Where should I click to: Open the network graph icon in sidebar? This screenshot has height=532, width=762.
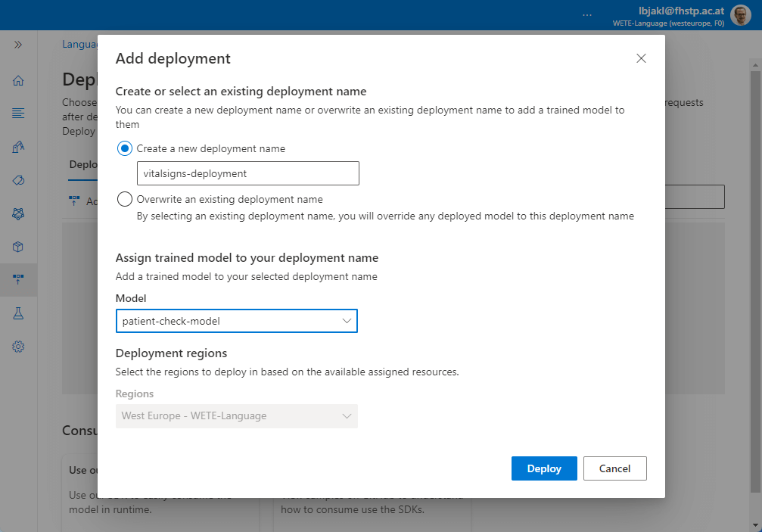pyautogui.click(x=18, y=213)
